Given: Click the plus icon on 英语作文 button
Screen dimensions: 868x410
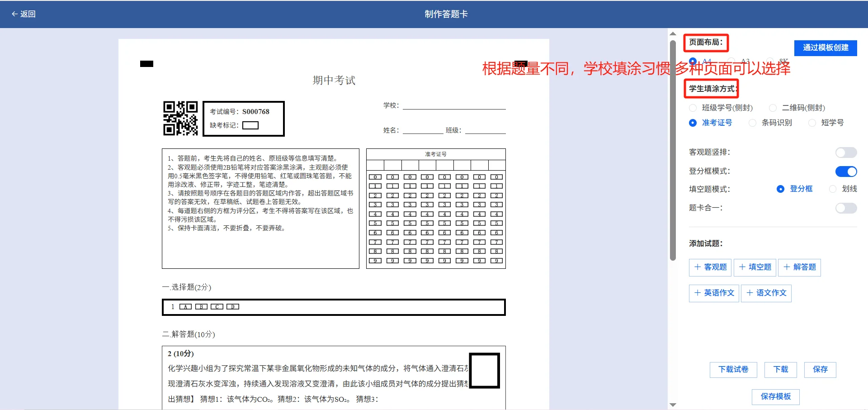Looking at the screenshot, I should pyautogui.click(x=698, y=293).
